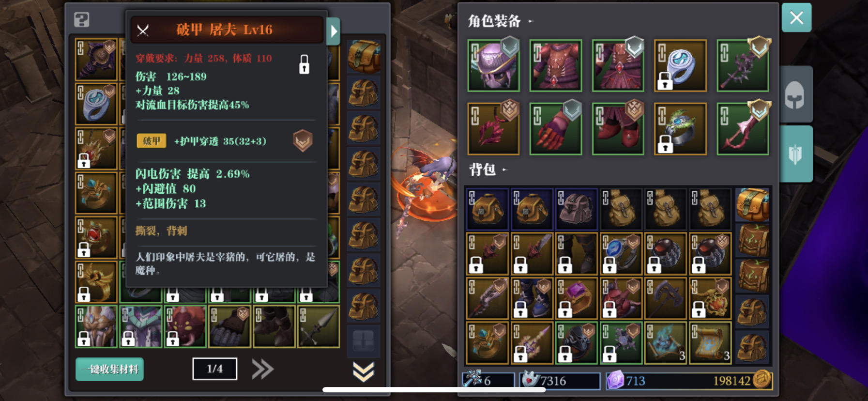Select the orange satchel bag above backpack column
This screenshot has width=868, height=401.
[752, 204]
